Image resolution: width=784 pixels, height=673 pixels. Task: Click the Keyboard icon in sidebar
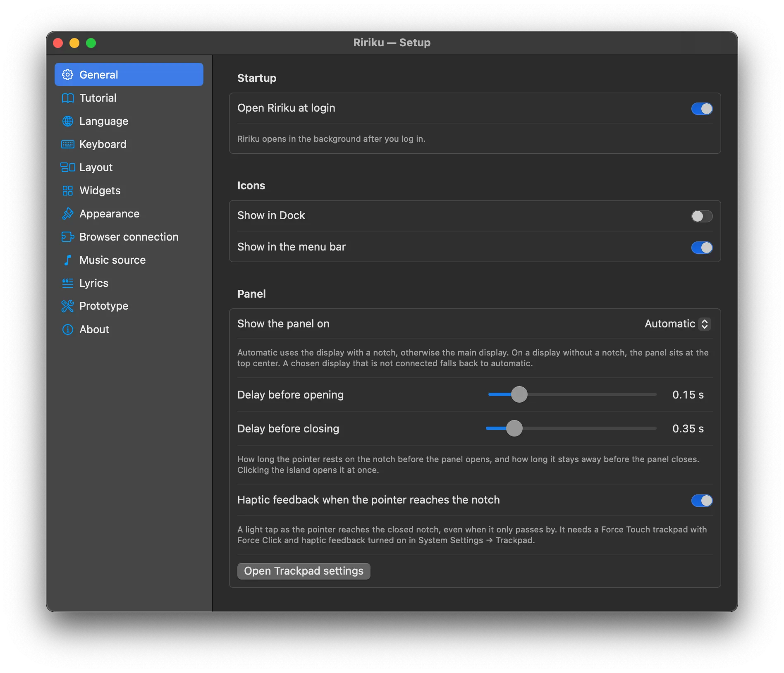coord(67,144)
